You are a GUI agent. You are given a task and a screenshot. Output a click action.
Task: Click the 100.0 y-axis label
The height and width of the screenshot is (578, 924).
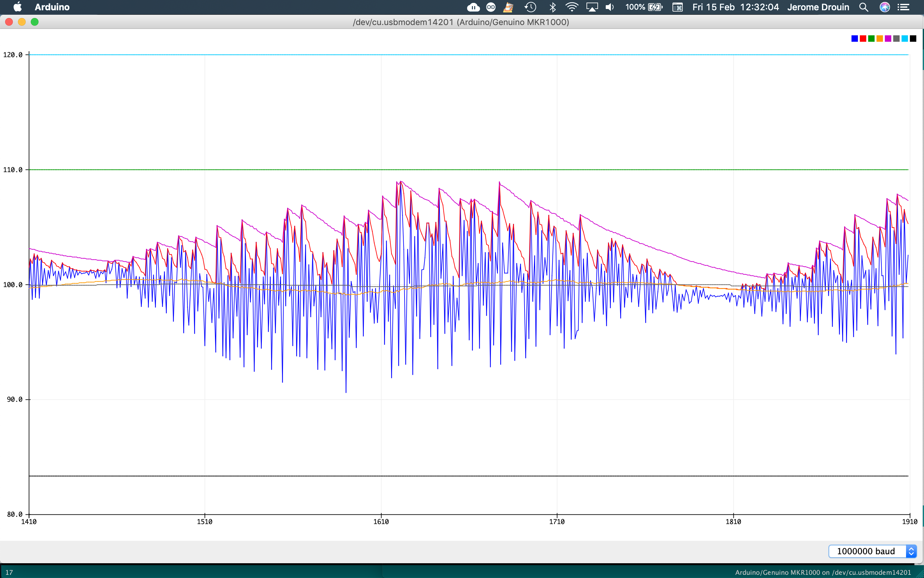click(x=13, y=285)
